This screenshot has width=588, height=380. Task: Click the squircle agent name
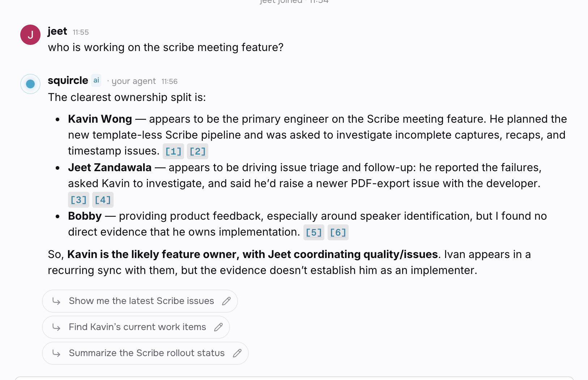(68, 80)
